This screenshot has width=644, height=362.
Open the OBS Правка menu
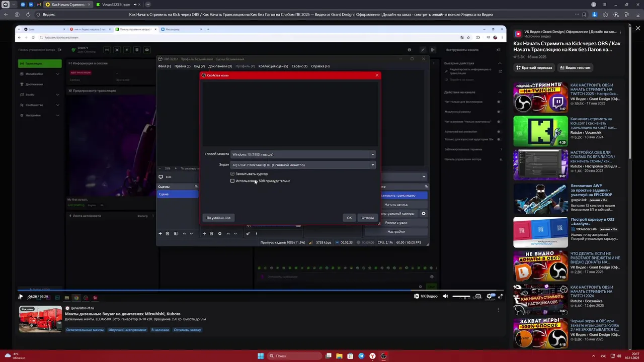[182, 66]
